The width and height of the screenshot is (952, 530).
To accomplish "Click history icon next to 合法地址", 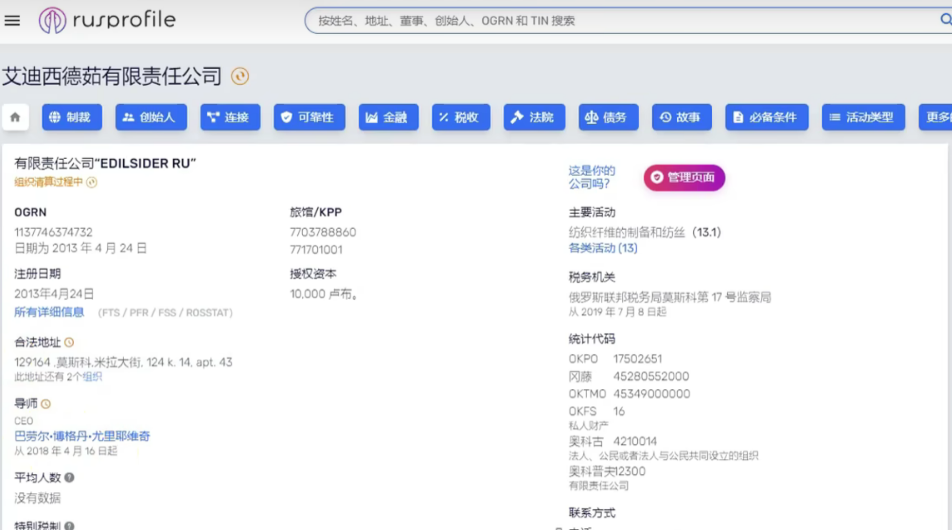I will click(69, 342).
